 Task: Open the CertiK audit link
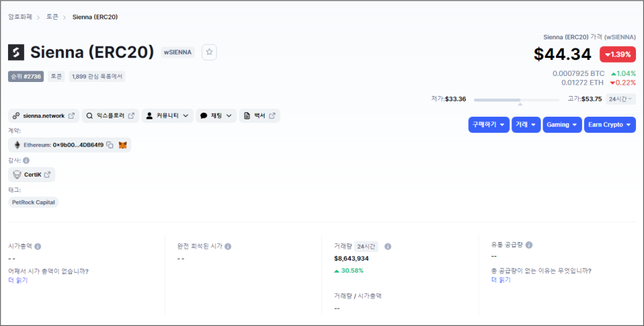[31, 175]
